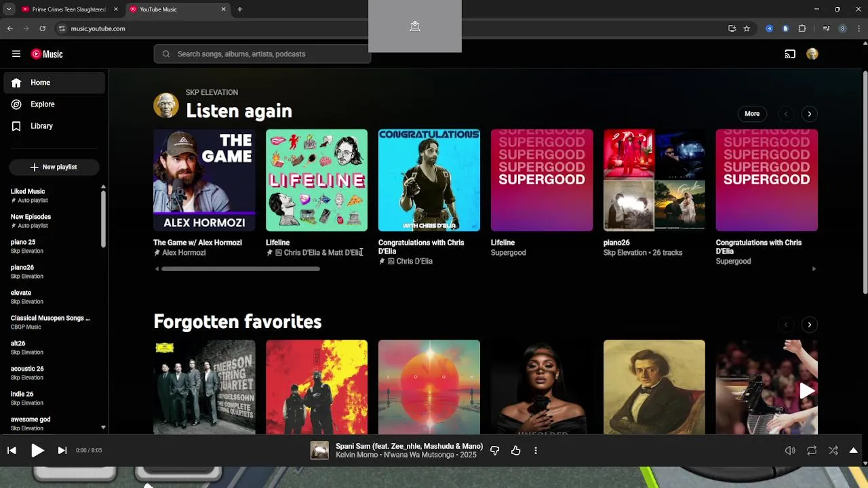Go to Home in sidebar
Viewport: 868px width, 488px height.
[x=54, y=83]
